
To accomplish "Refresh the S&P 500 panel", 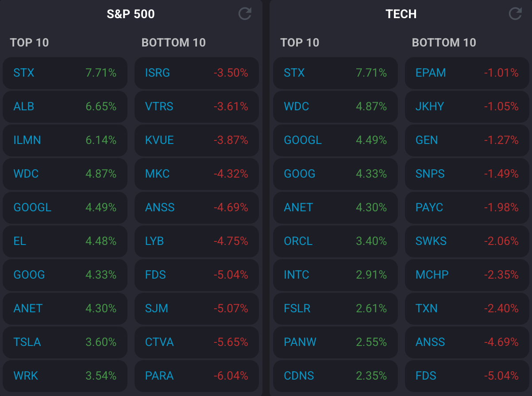I will 245,14.
